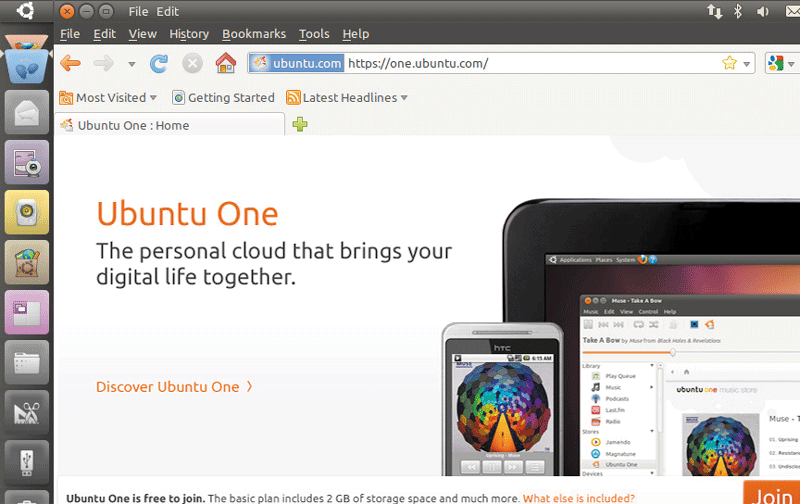Viewport: 800px width, 504px height.
Task: Open the Firefox File menu
Action: (x=70, y=34)
